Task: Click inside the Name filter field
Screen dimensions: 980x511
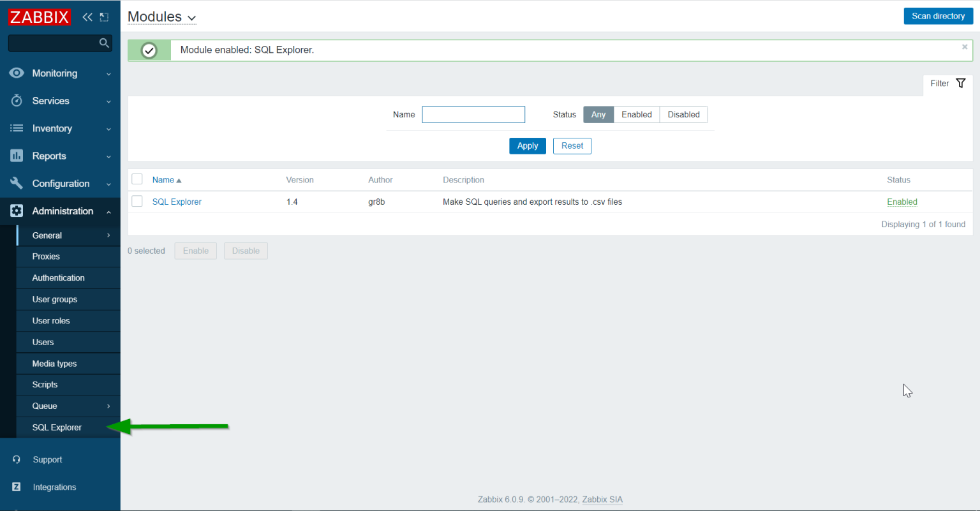Action: click(473, 114)
